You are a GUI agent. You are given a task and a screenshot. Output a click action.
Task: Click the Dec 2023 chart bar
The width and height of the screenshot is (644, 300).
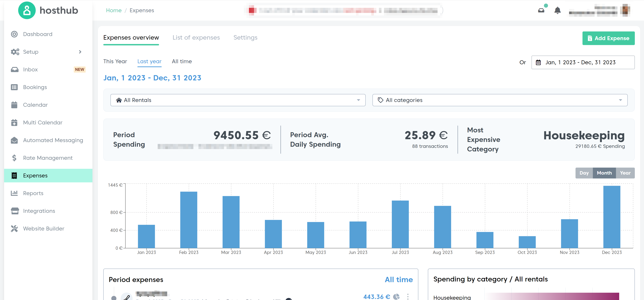tap(612, 217)
